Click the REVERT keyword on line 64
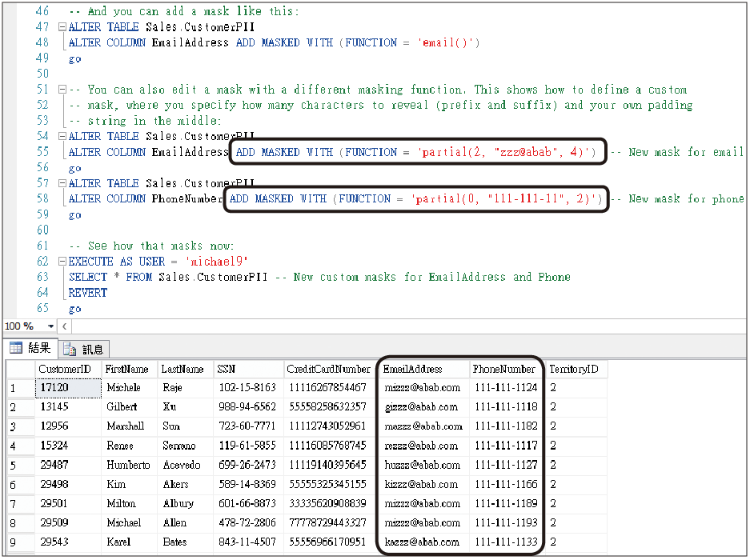The width and height of the screenshot is (750, 560). coord(88,293)
